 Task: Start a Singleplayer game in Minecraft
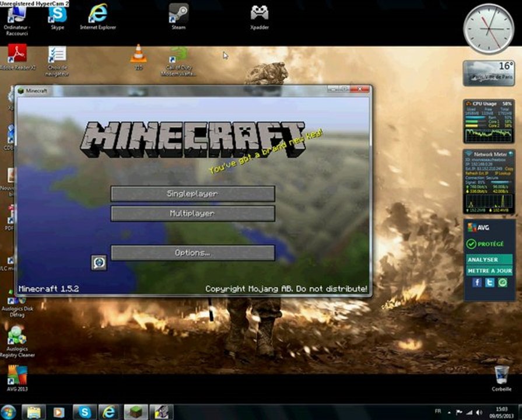click(192, 194)
